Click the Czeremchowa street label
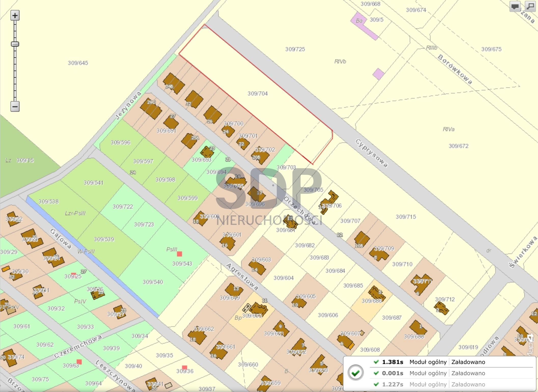Screen dimensions: 538x392 point(78,346)
